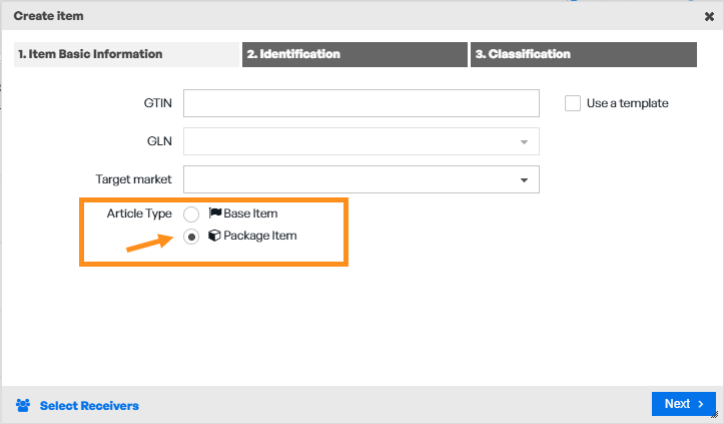The height and width of the screenshot is (424, 724).
Task: Expand the Target market dropdown arrow
Action: pyautogui.click(x=524, y=180)
